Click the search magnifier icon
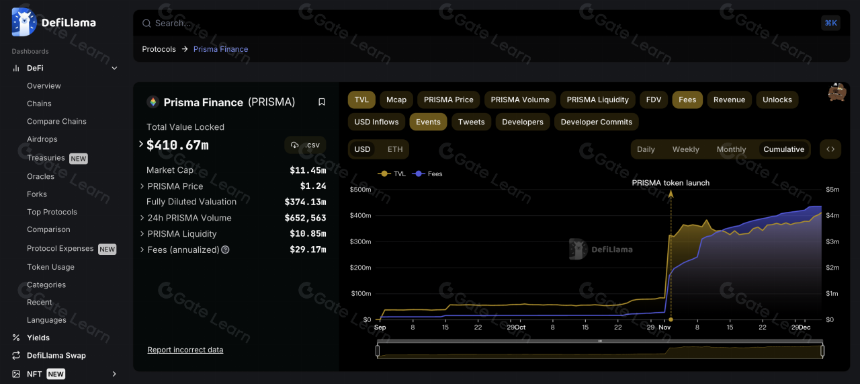The height and width of the screenshot is (384, 860). (x=146, y=23)
